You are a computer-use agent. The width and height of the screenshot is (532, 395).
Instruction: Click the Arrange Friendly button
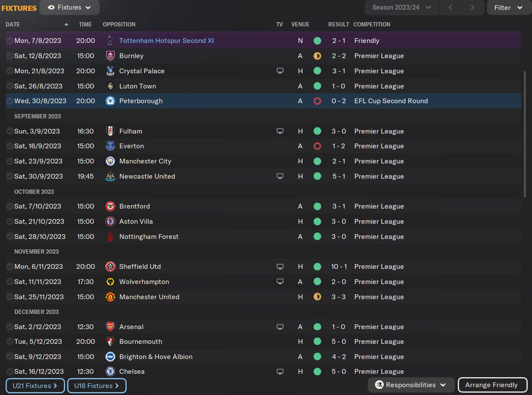coord(491,385)
